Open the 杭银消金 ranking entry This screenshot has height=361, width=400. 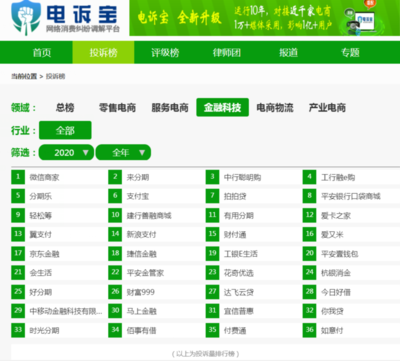[x=336, y=273]
